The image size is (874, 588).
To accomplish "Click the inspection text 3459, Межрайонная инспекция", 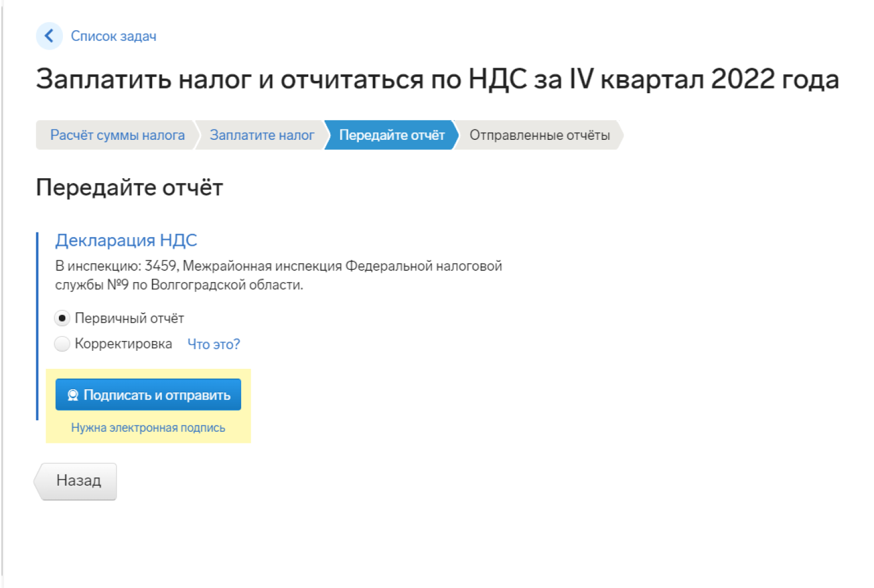I will [x=243, y=266].
